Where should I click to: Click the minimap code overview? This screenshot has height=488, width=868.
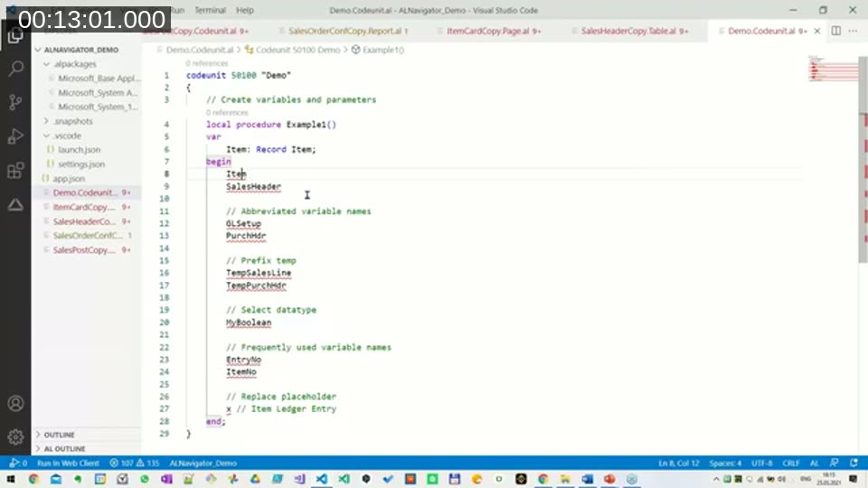pos(832,68)
